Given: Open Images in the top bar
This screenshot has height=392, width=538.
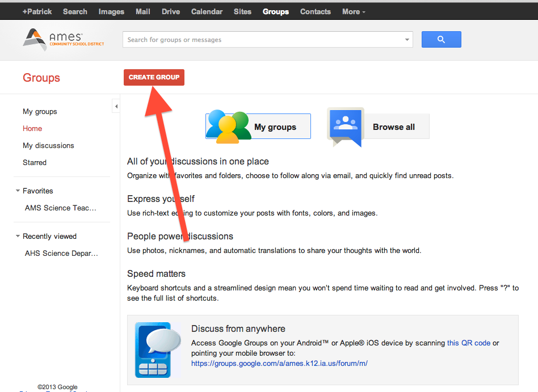Looking at the screenshot, I should pyautogui.click(x=111, y=12).
